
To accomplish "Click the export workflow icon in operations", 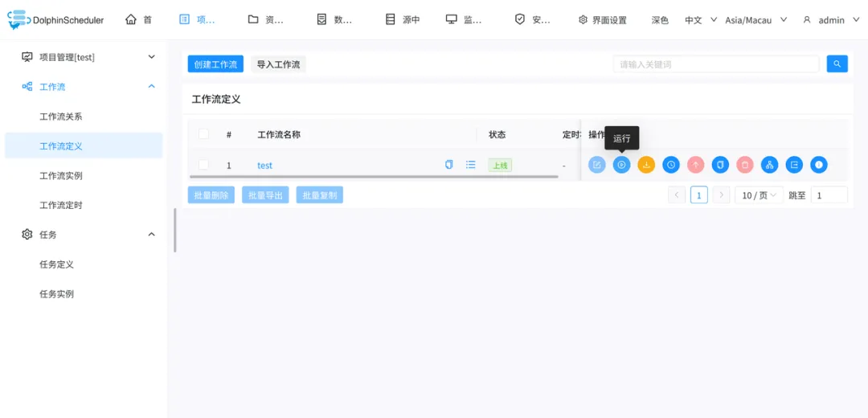I will [x=794, y=165].
